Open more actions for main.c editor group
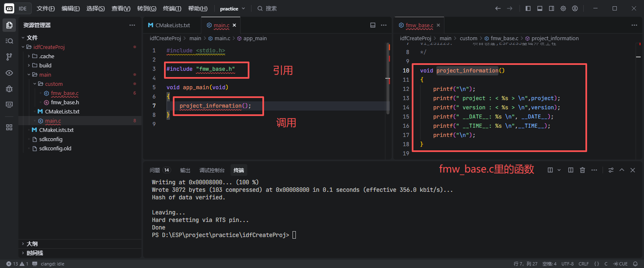This screenshot has height=268, width=644. (x=384, y=25)
